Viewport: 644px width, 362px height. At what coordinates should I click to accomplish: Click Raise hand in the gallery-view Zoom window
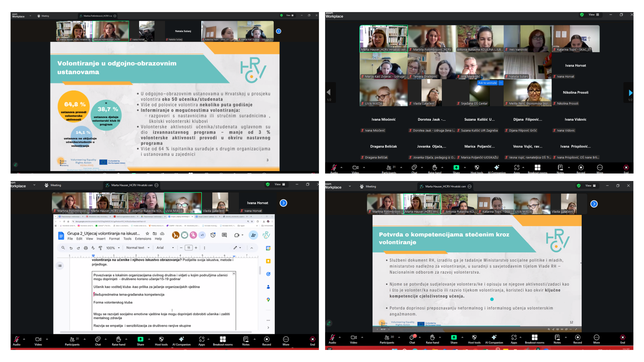[x=435, y=168]
